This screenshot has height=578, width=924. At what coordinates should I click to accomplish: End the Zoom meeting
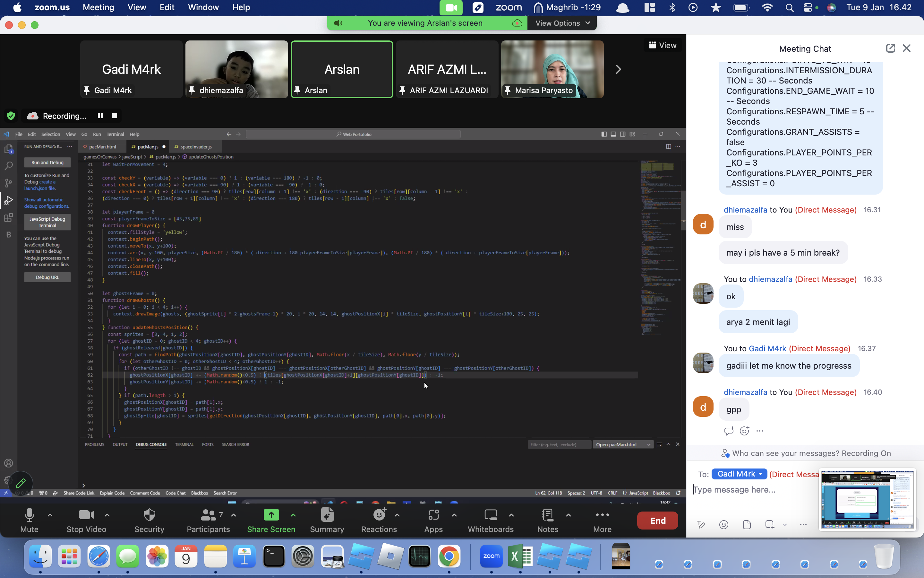(x=657, y=521)
